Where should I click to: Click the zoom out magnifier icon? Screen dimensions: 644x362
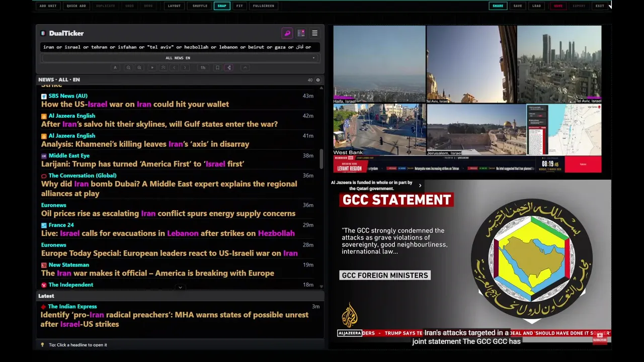(128, 67)
